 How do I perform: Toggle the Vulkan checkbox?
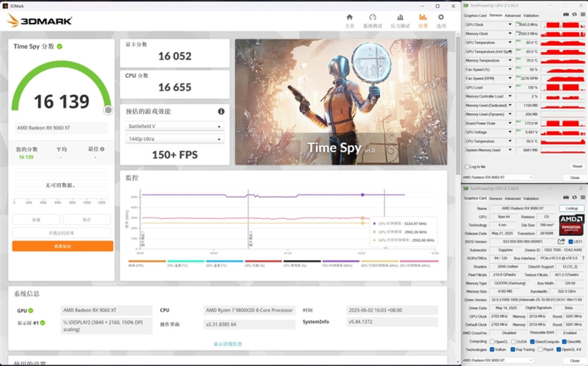[492, 350]
